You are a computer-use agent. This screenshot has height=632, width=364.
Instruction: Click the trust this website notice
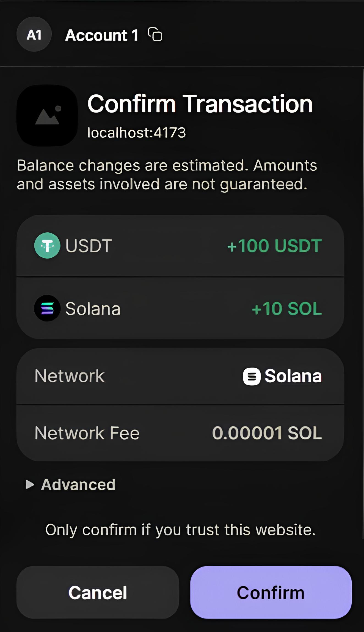(180, 530)
